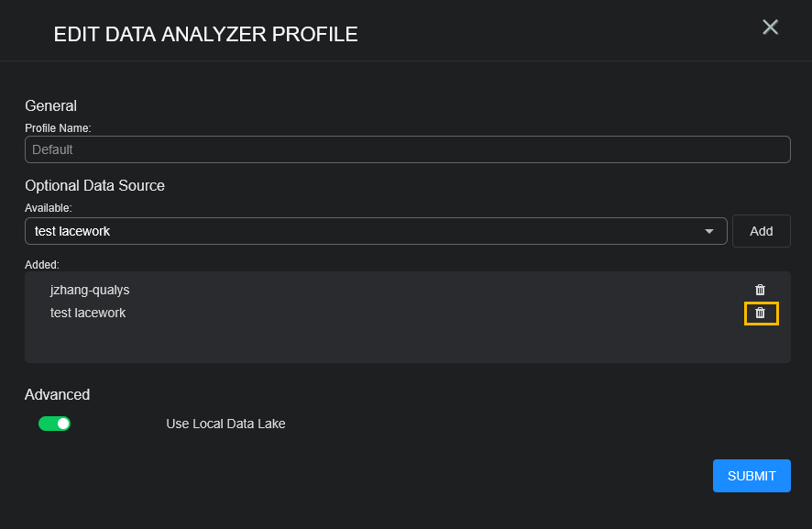
Task: Close the Edit Data Analyzer Profile dialog
Action: point(770,28)
